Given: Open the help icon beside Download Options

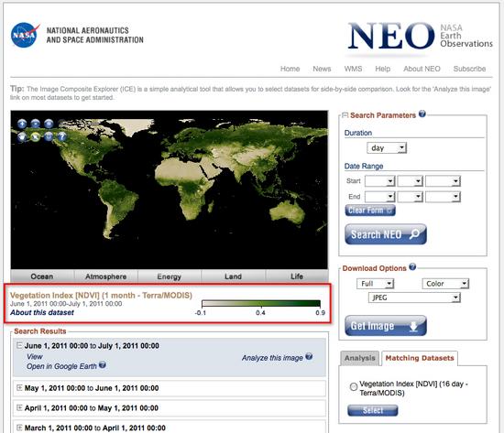Looking at the screenshot, I should point(412,267).
